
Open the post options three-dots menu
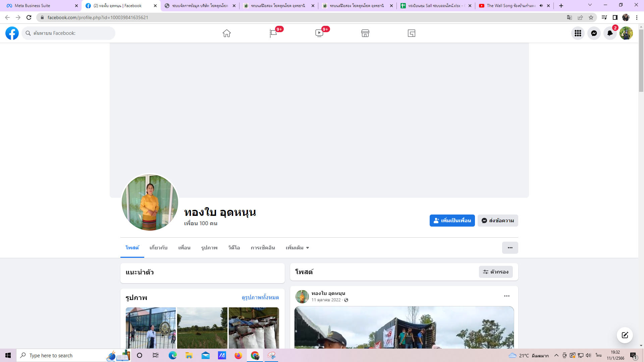click(x=506, y=296)
